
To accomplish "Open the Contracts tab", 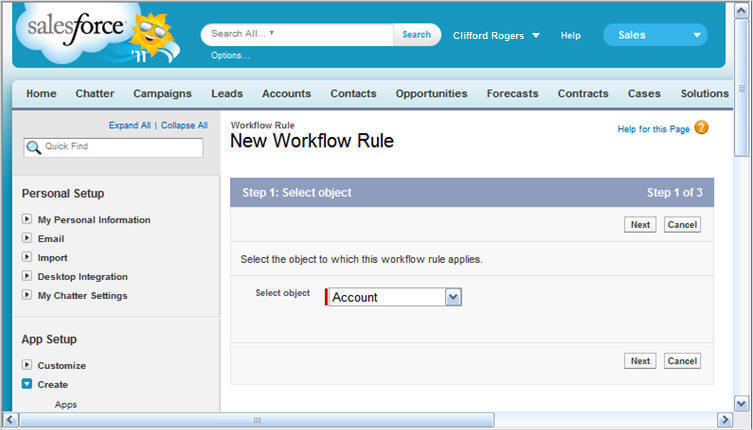I will click(x=583, y=94).
